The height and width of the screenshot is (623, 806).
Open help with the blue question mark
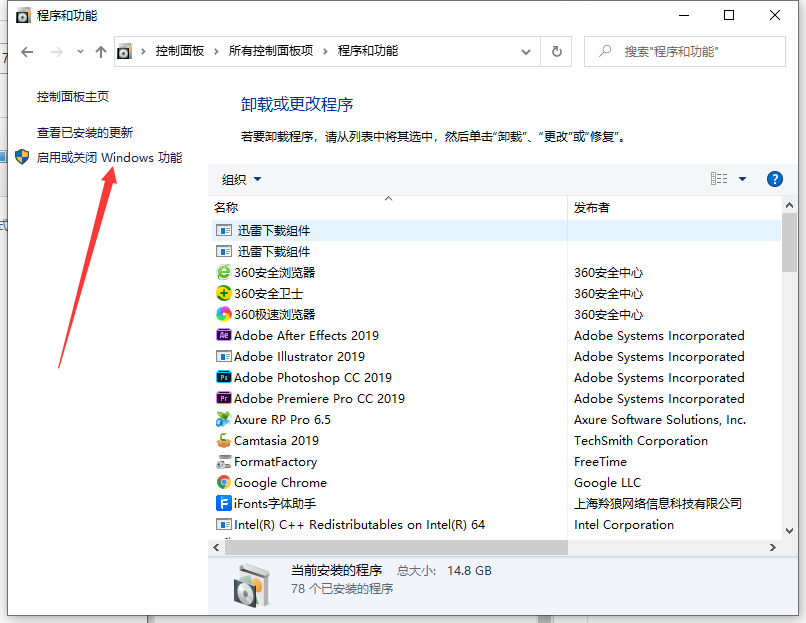(774, 179)
